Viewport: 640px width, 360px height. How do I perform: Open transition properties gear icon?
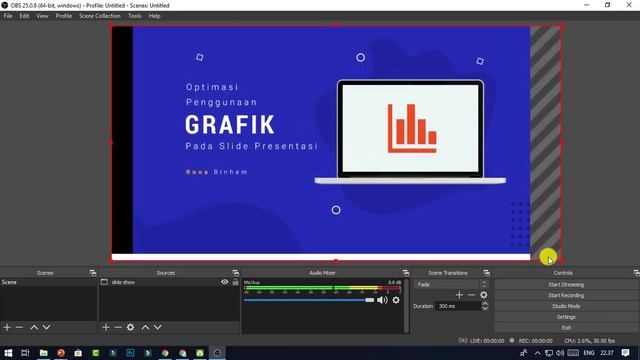pos(484,295)
